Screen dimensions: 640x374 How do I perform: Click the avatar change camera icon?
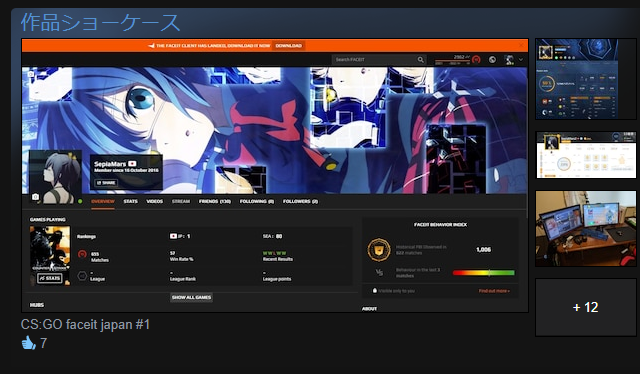[36, 197]
